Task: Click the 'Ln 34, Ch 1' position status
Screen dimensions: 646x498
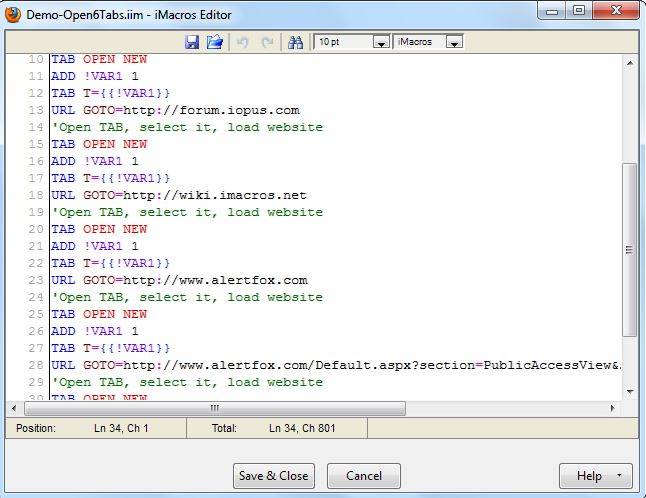Action: pyautogui.click(x=121, y=428)
